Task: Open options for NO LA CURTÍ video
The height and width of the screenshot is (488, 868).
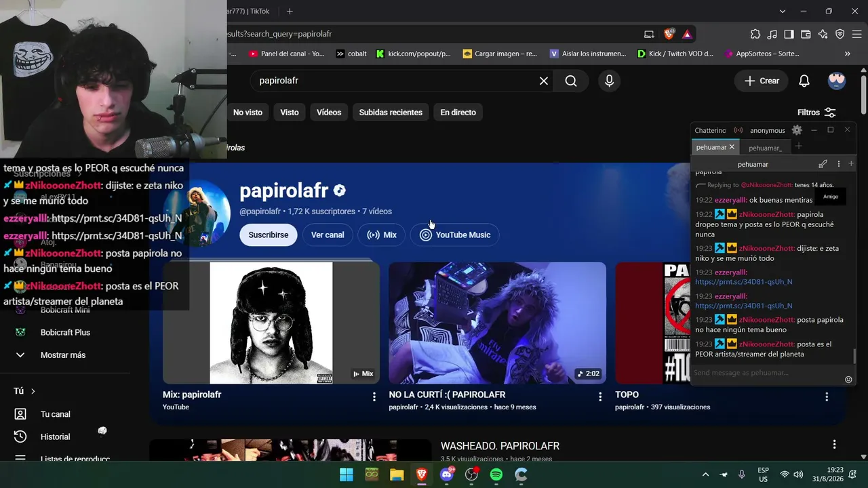Action: click(600, 396)
